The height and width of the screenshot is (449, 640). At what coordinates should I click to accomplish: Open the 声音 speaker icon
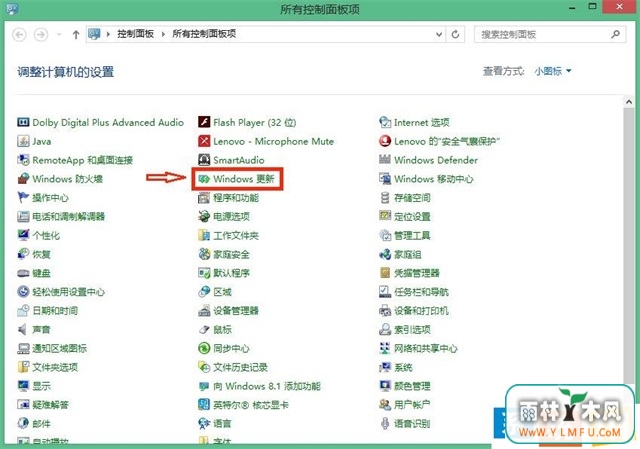[23, 329]
